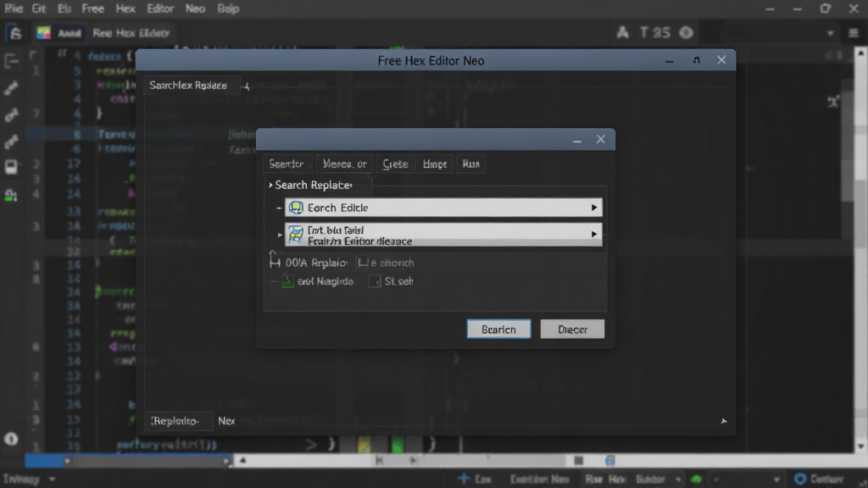This screenshot has height=488, width=868.
Task: Open the Editor dieaace dropdown arrow
Action: tap(594, 234)
